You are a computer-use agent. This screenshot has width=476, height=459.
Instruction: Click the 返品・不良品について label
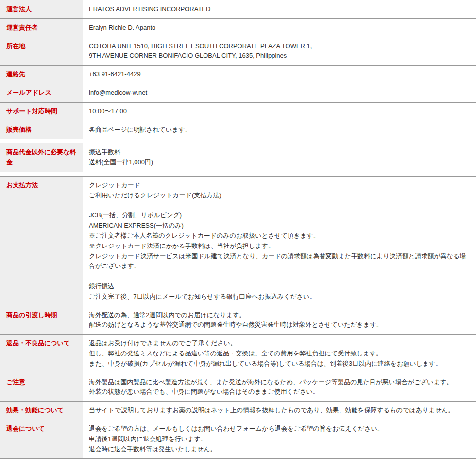coord(38,343)
